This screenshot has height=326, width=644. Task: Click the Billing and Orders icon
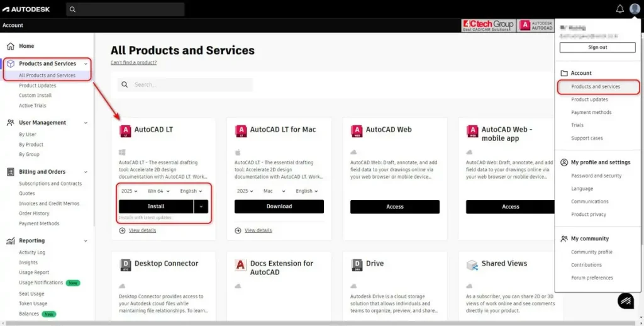11,172
